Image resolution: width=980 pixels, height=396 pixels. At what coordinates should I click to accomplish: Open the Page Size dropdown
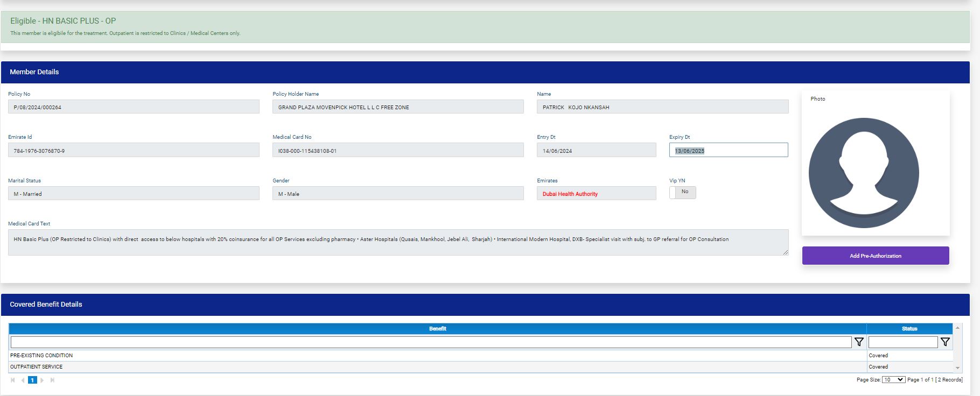pos(893,380)
